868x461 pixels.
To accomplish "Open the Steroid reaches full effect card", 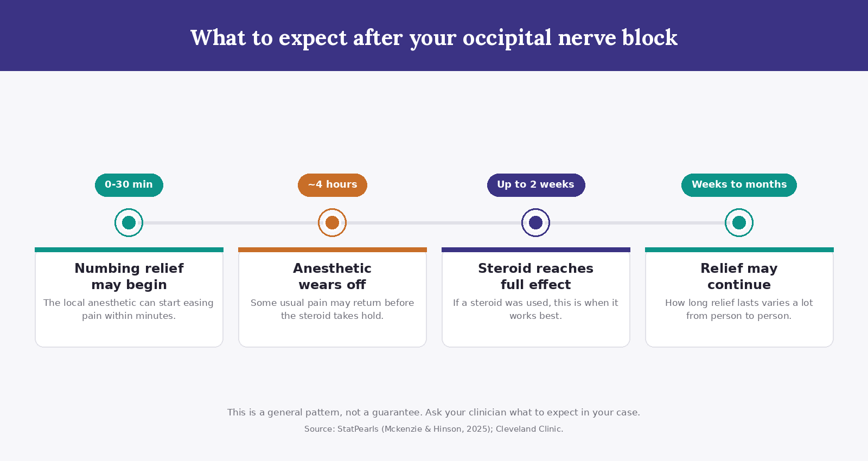I will coord(536,297).
